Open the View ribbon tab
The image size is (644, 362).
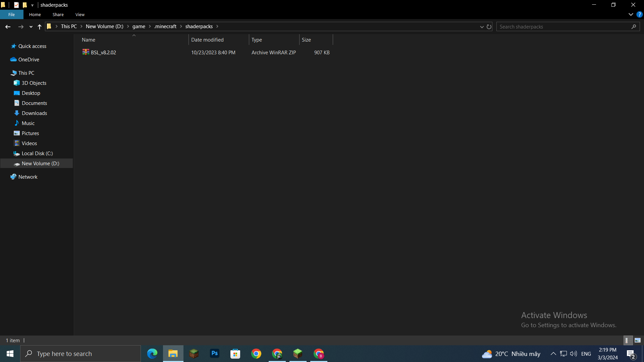tap(80, 14)
